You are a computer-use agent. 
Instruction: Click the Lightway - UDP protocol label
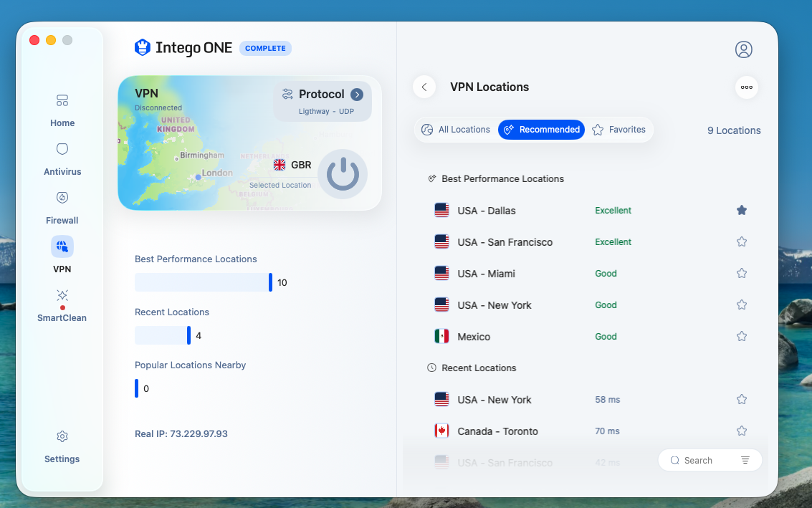tap(326, 111)
